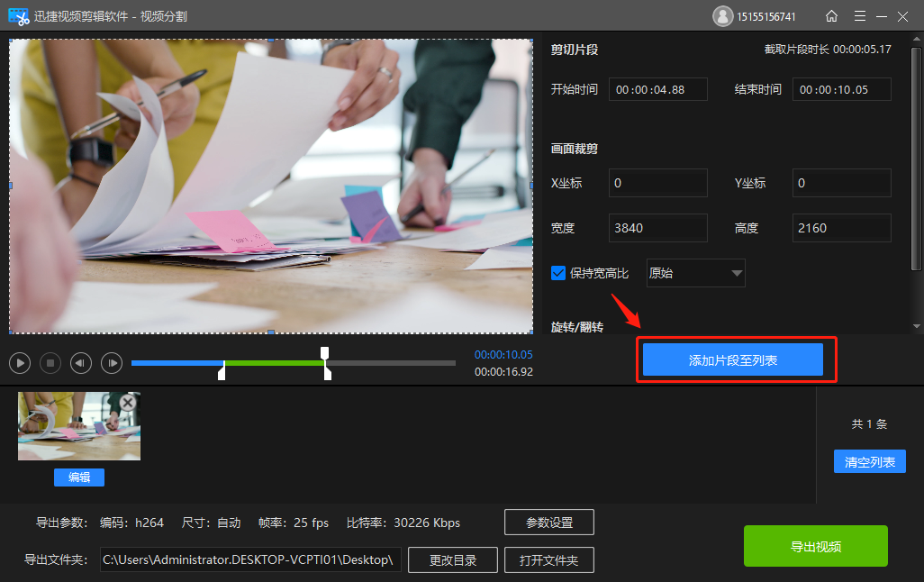Click the app scissors logo
Screen dimensions: 924x582
point(19,16)
